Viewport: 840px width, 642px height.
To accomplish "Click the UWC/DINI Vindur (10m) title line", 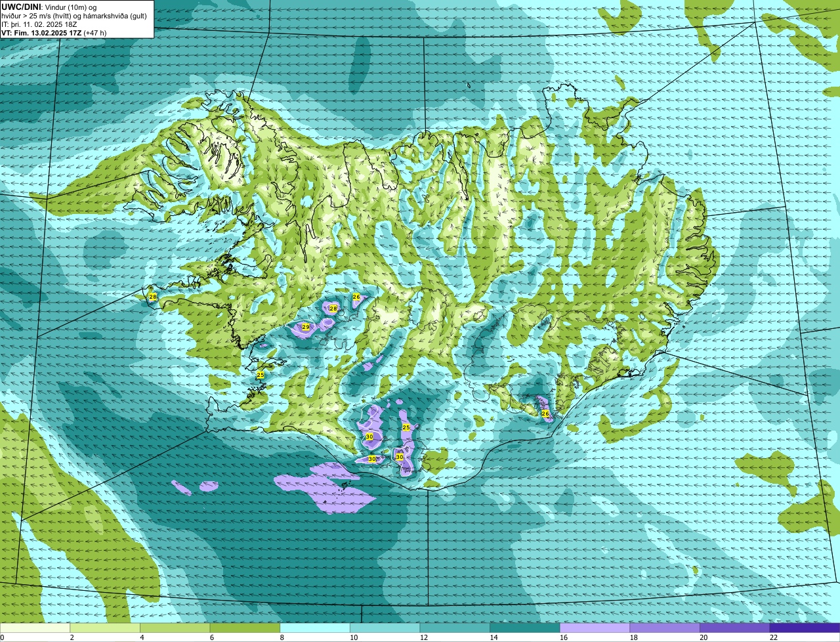I will tap(49, 7).
